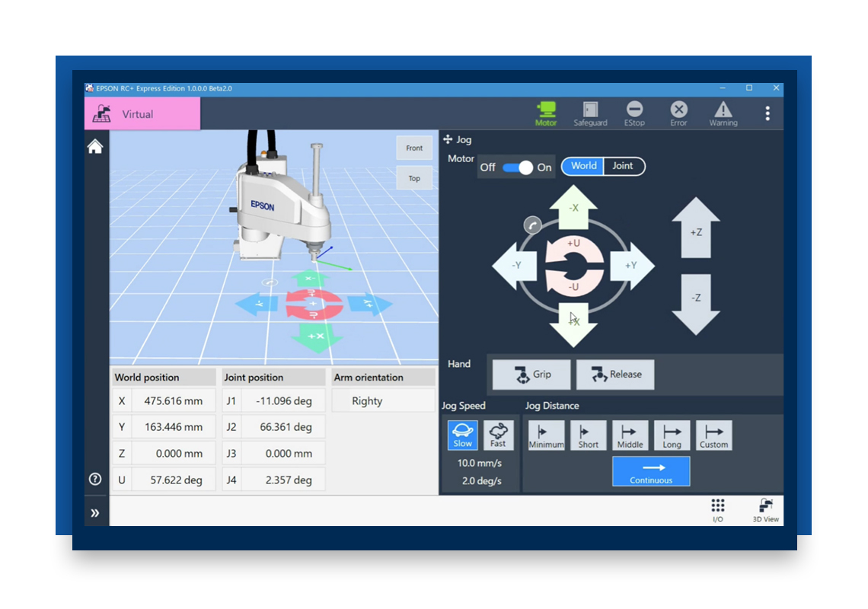
Task: Select Joint jog mode
Action: click(x=623, y=166)
